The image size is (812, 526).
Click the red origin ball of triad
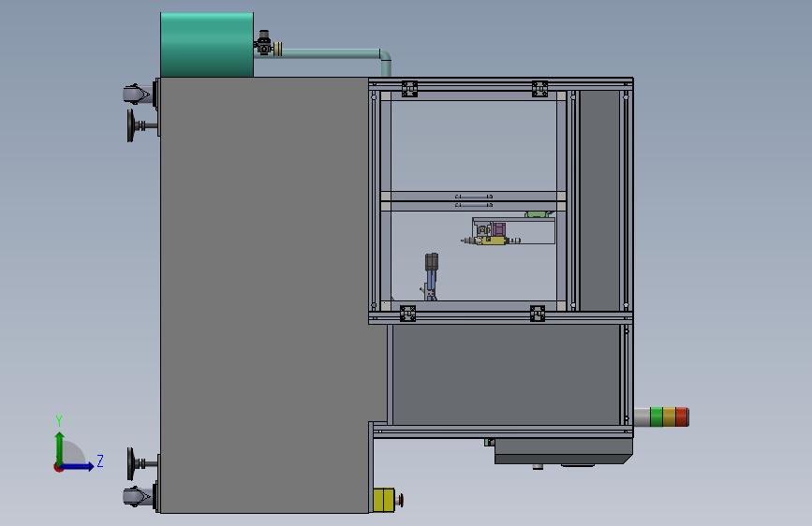pos(58,467)
